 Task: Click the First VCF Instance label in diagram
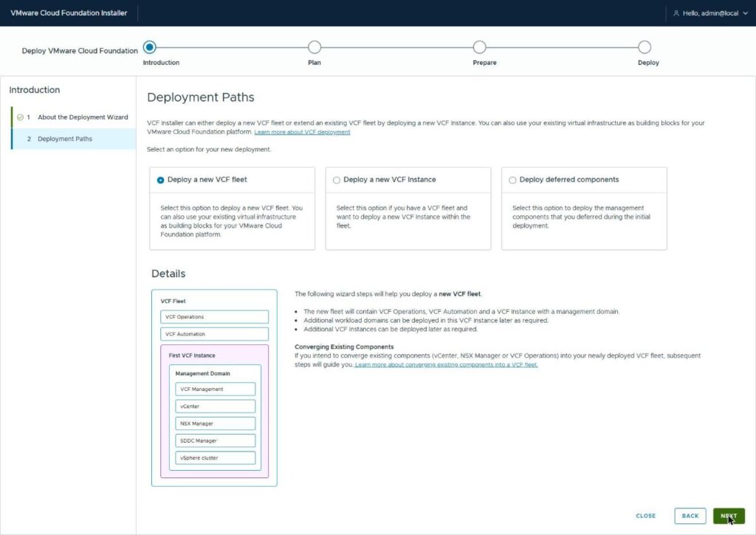tap(192, 355)
